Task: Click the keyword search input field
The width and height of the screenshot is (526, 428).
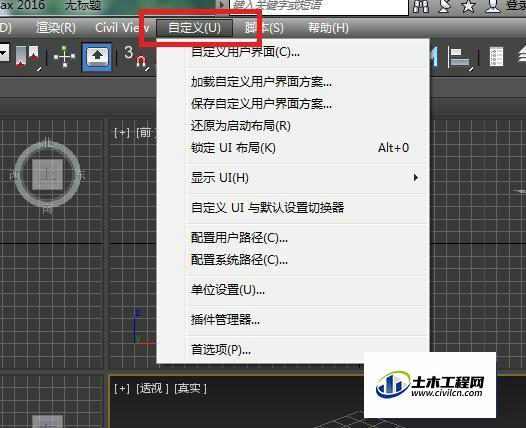Action: pyautogui.click(x=319, y=6)
